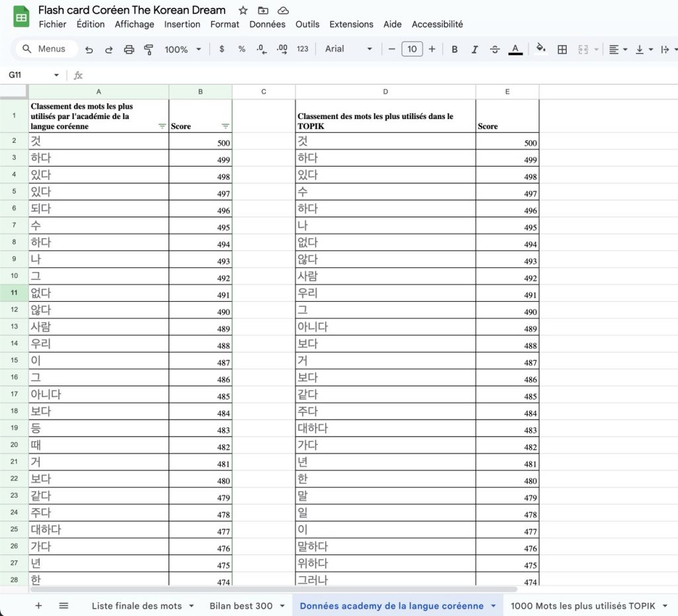Open the borders tool
Image resolution: width=678 pixels, height=616 pixels.
pos(562,50)
